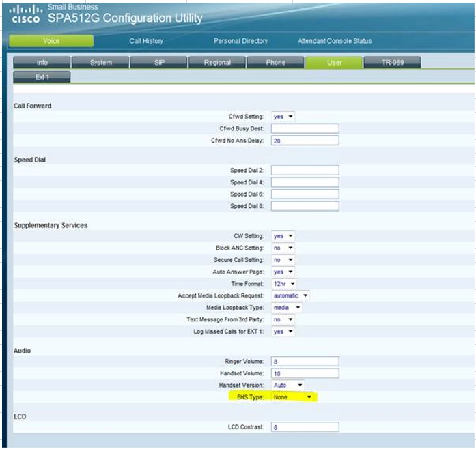Image resolution: width=476 pixels, height=449 pixels.
Task: Open the EHS Type dropdown
Action: pos(292,397)
